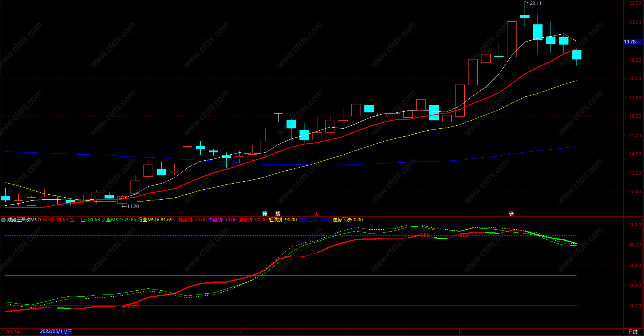Click the red $ marker icon
This screenshot has height=336, width=644.
(x=316, y=214)
